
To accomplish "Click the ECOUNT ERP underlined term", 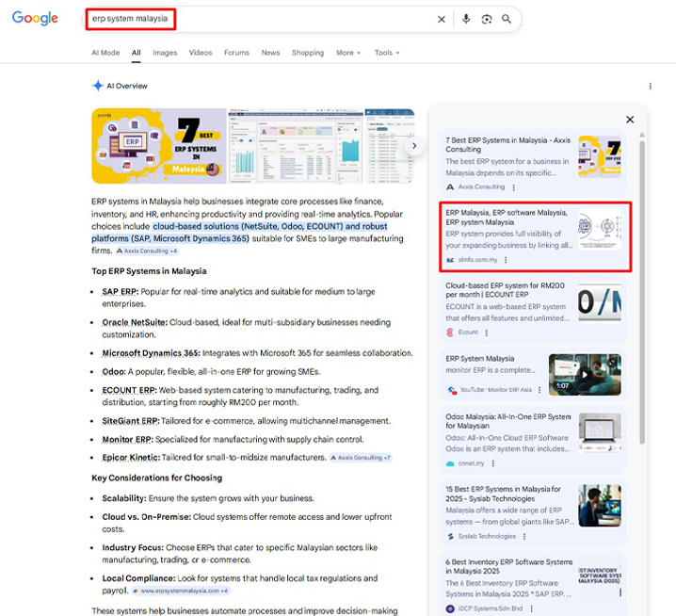I will click(129, 390).
